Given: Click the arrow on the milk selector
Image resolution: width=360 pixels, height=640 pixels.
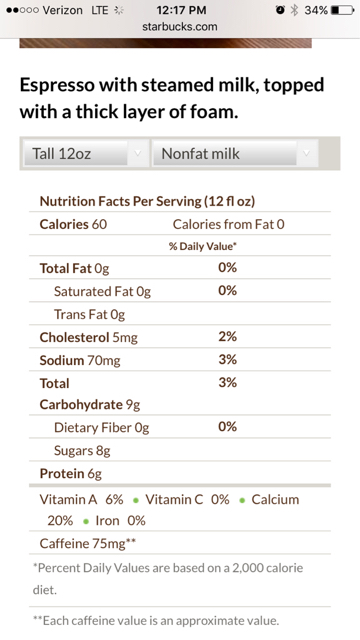Looking at the screenshot, I should coord(307,153).
